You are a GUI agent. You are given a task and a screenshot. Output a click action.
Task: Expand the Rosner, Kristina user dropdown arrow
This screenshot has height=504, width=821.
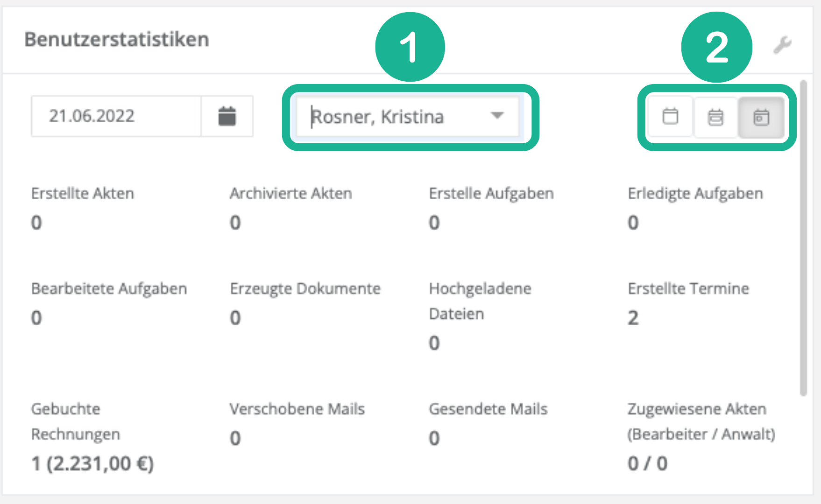[497, 115]
